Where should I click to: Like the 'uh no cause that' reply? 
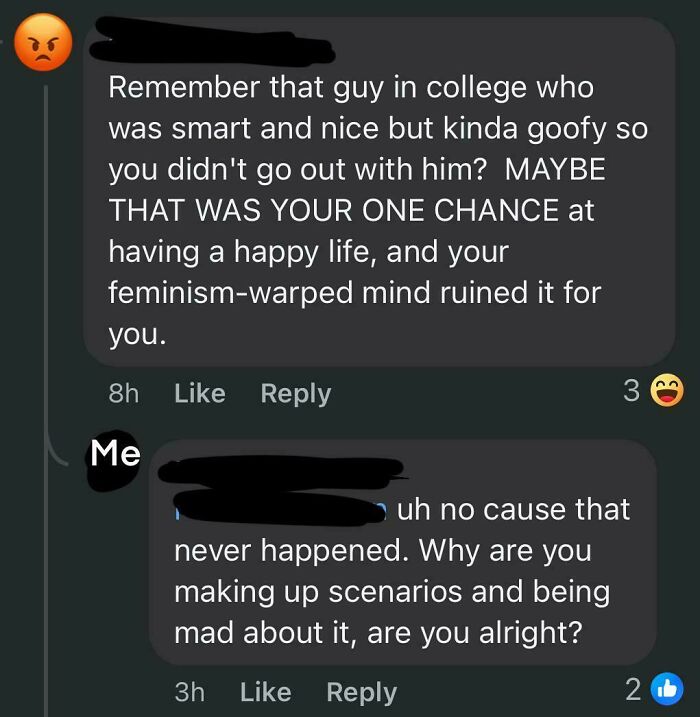pyautogui.click(x=265, y=692)
